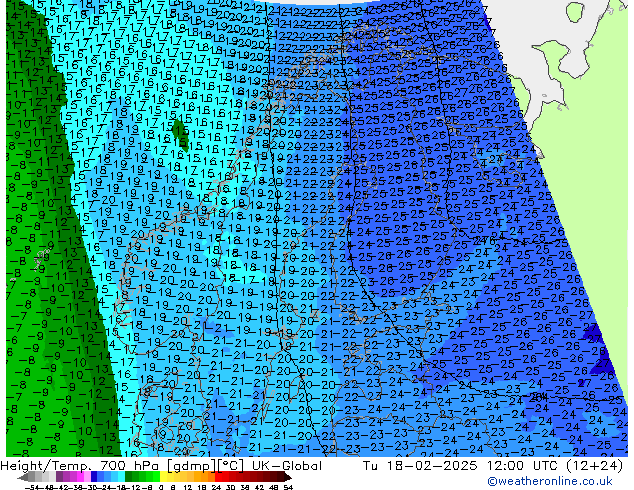Click the UK-Global model label
This screenshot has width=634, height=490.
pos(287,466)
